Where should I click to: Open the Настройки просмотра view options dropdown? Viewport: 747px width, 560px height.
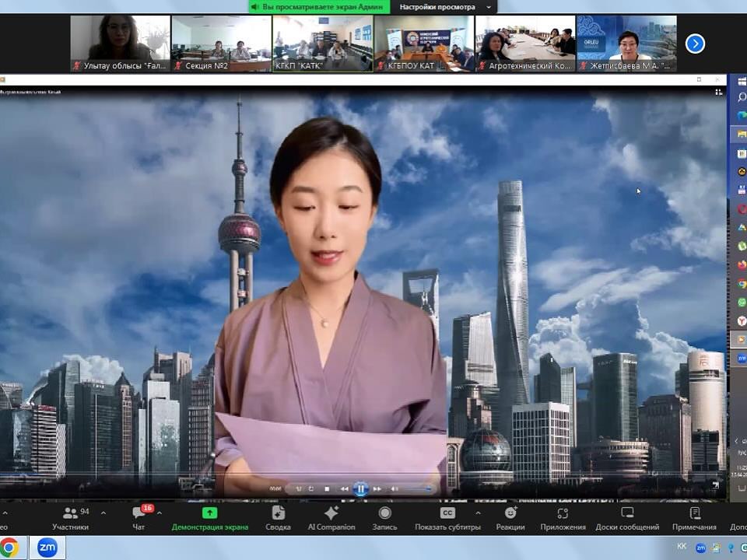444,7
